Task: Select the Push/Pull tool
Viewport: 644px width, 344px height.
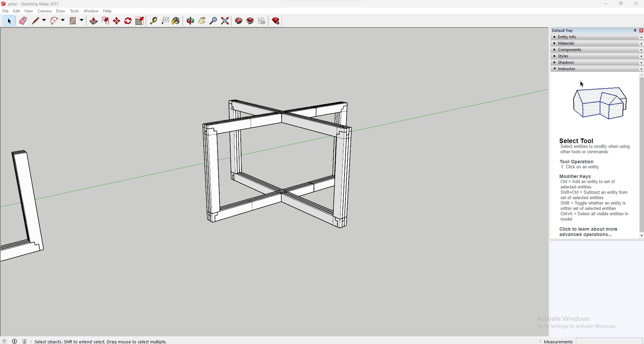Action: pos(94,21)
